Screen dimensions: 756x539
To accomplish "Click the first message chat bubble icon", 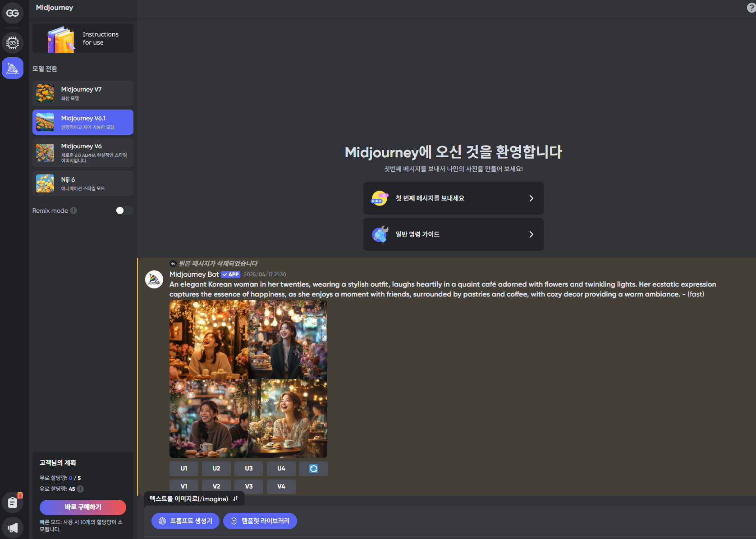I will [x=380, y=198].
